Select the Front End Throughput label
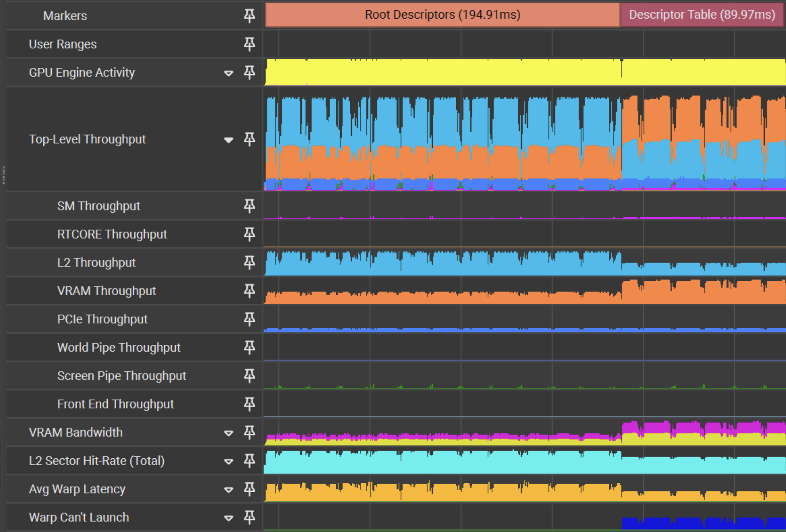Image resolution: width=786 pixels, height=532 pixels. pyautogui.click(x=115, y=405)
